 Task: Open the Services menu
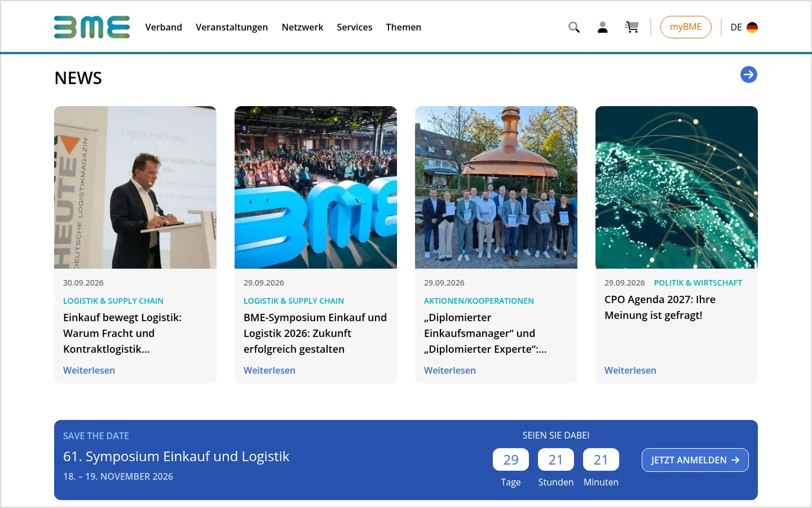354,27
